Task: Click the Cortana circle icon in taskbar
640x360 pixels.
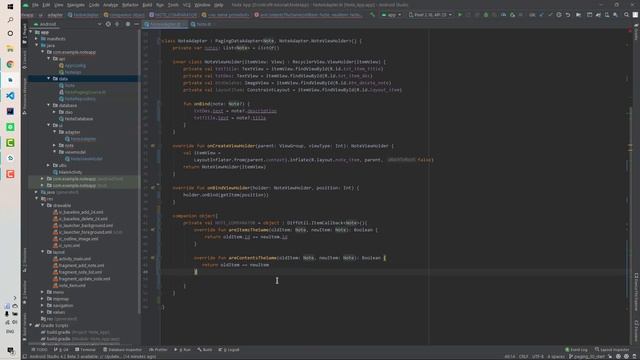Action: pyautogui.click(x=10, y=33)
